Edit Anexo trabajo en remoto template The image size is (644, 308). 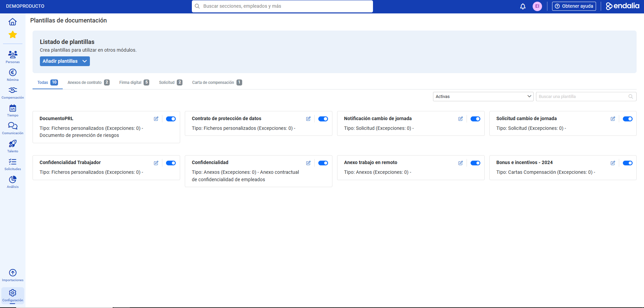tap(461, 163)
